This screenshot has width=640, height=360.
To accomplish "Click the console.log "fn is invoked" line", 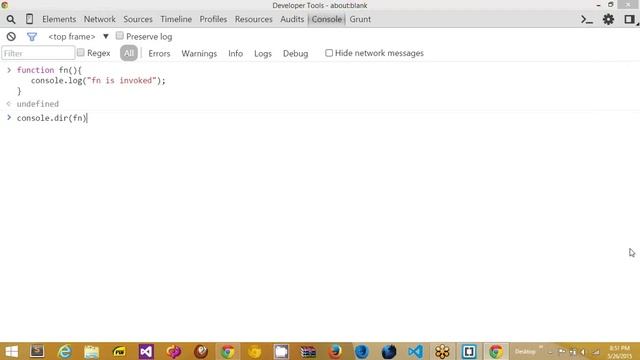I will click(x=98, y=80).
